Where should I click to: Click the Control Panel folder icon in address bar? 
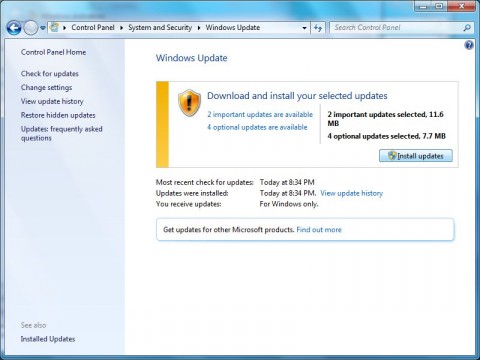(x=54, y=27)
